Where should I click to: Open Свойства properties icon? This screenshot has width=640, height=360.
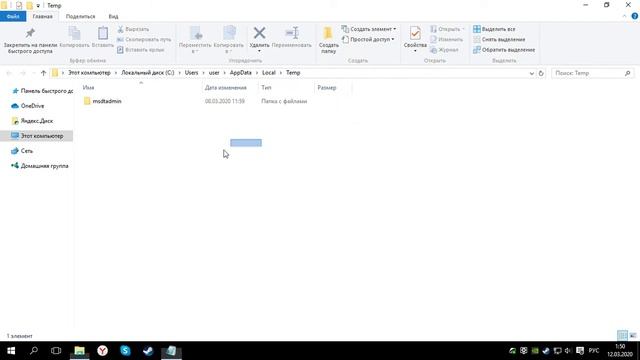tap(415, 33)
